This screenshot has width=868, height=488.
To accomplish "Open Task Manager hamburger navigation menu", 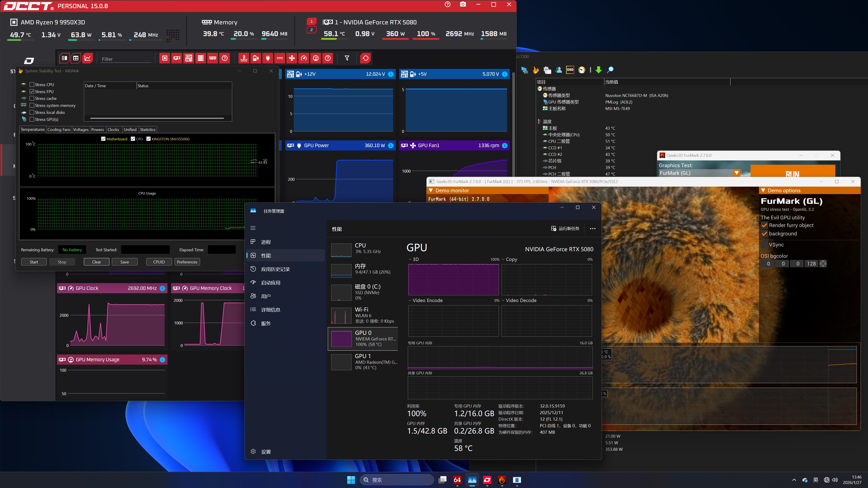I will click(253, 228).
